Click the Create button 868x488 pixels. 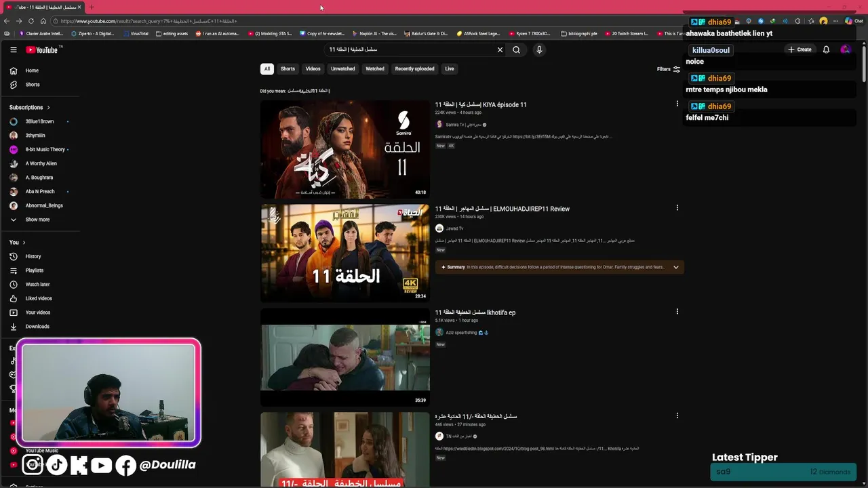pos(800,49)
